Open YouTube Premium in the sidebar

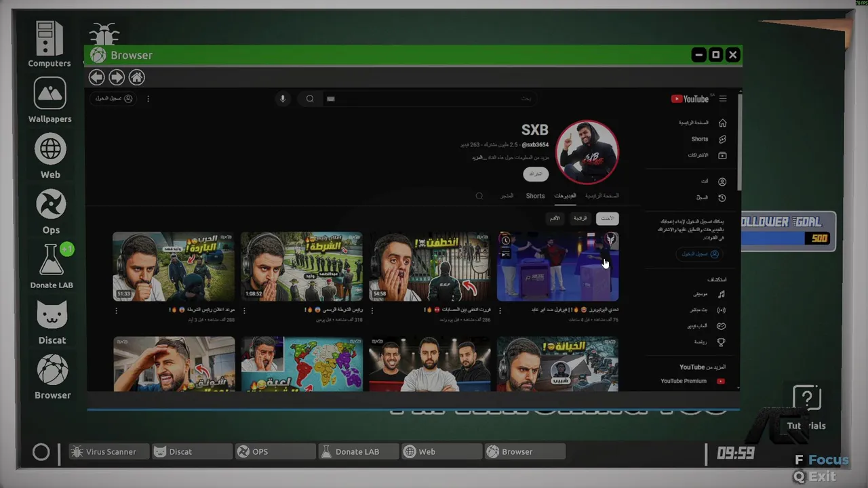(692, 381)
